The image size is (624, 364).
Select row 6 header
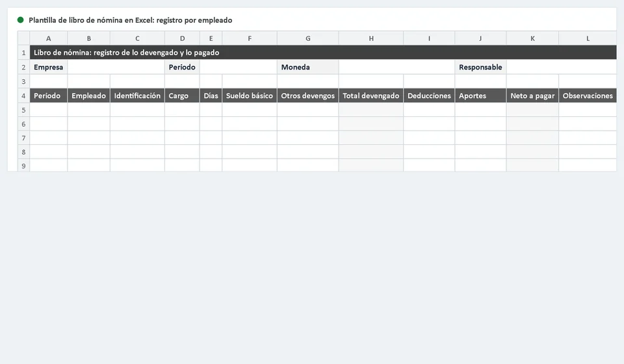pyautogui.click(x=23, y=123)
